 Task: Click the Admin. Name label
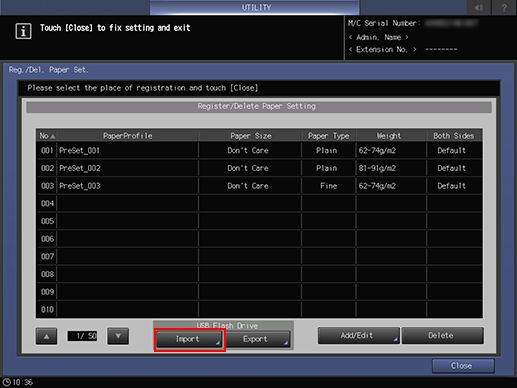(378, 37)
